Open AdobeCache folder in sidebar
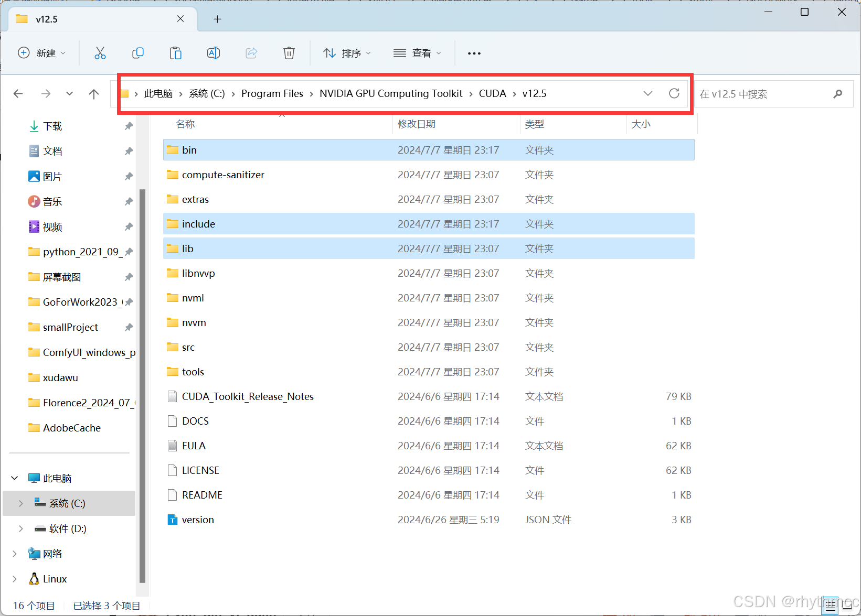Viewport: 861px width, 616px height. tap(64, 428)
